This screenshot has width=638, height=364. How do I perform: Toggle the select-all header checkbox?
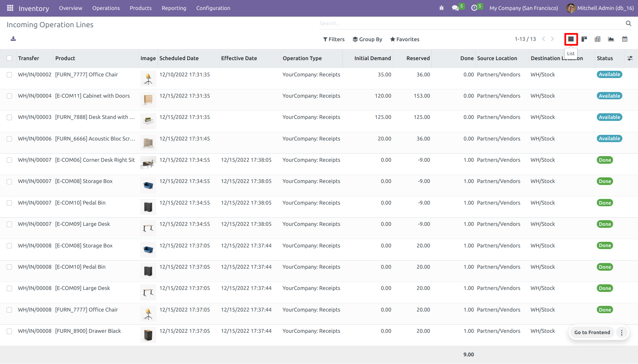[x=9, y=58]
